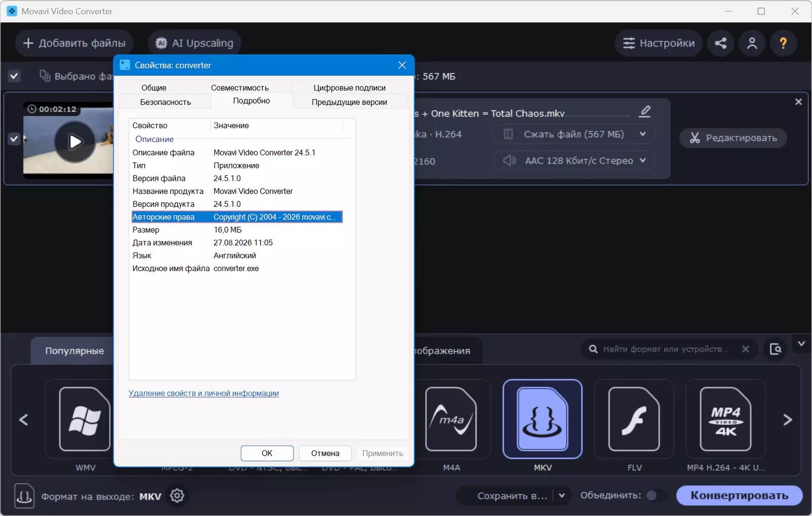Screen dimensions: 812x516
Task: Click the MKV icon beside output format label
Action: tap(24, 496)
